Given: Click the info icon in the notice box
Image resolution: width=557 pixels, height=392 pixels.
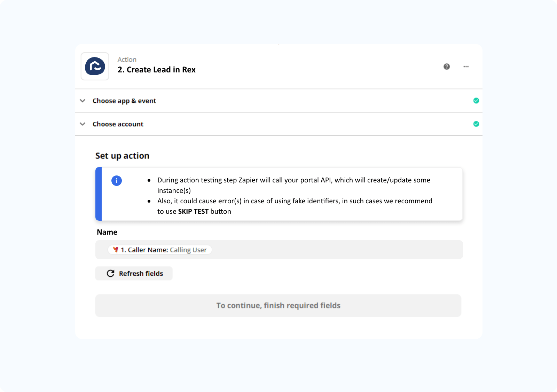Looking at the screenshot, I should (116, 181).
